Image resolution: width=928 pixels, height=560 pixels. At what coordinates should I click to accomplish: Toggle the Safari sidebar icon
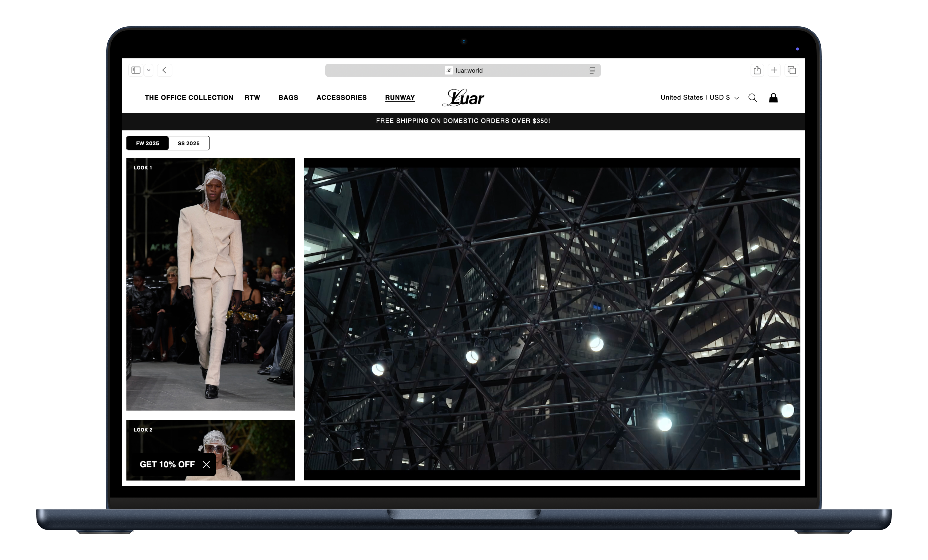point(136,70)
